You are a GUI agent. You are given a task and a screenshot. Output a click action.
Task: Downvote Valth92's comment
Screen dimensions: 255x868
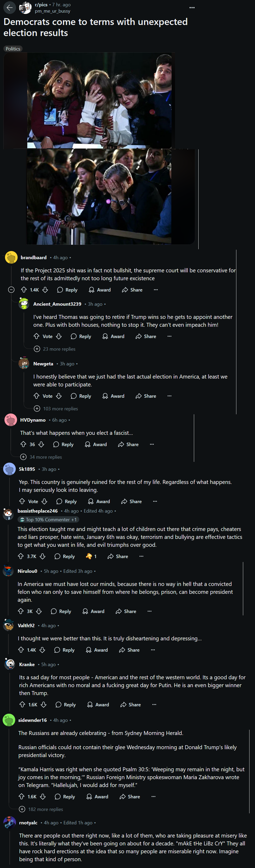(42, 650)
